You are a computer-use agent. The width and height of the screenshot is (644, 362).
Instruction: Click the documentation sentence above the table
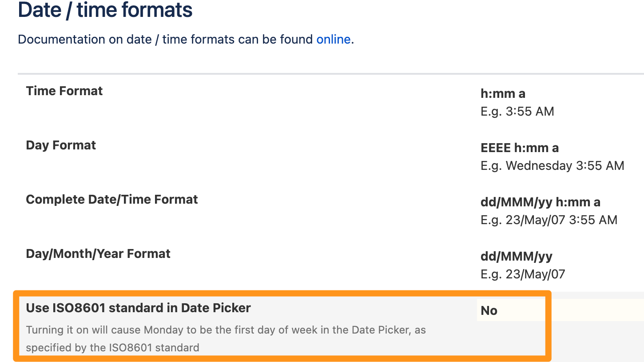point(186,39)
